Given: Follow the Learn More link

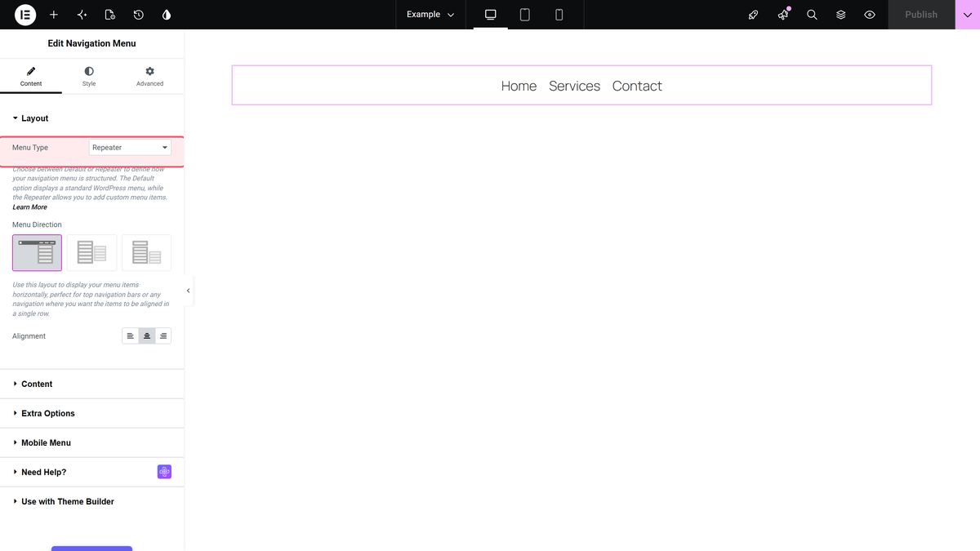Looking at the screenshot, I should point(29,207).
